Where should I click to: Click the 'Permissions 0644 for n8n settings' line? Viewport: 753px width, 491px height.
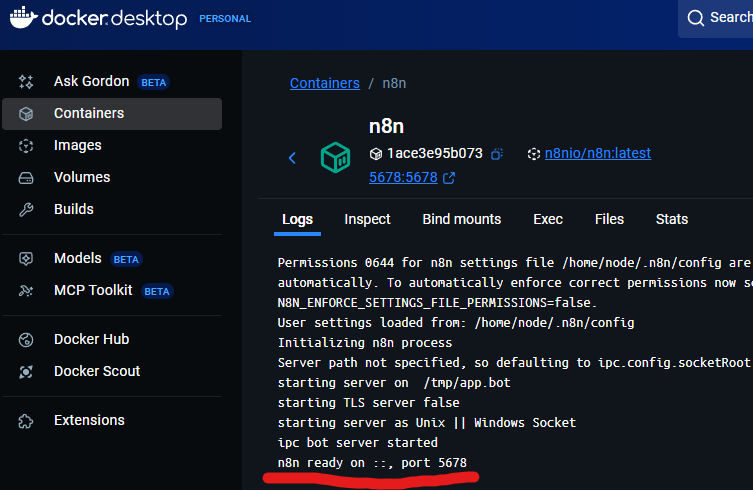[x=515, y=263]
